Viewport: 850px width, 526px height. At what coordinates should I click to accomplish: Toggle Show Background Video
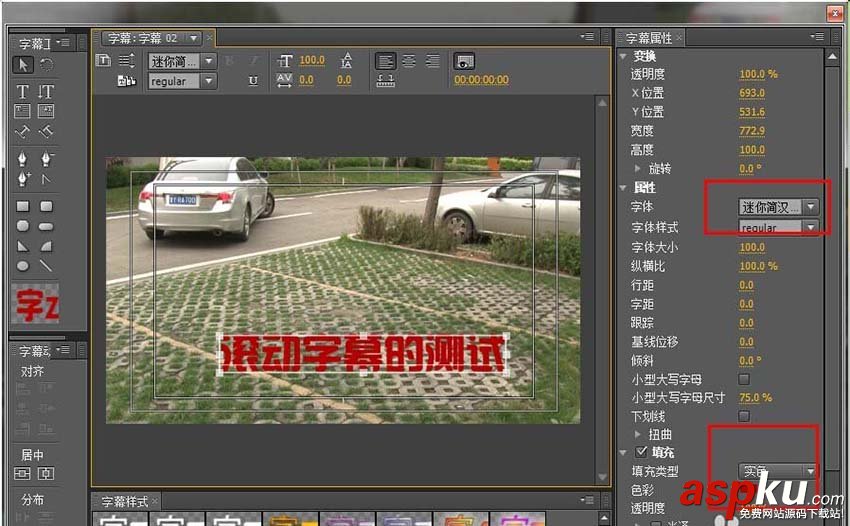point(464,61)
